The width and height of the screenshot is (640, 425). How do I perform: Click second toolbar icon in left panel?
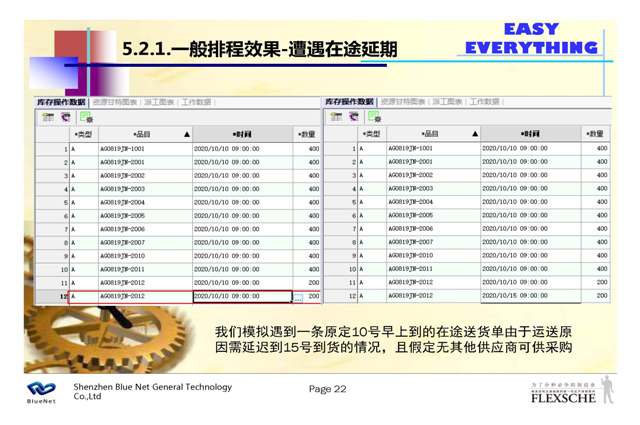click(65, 117)
